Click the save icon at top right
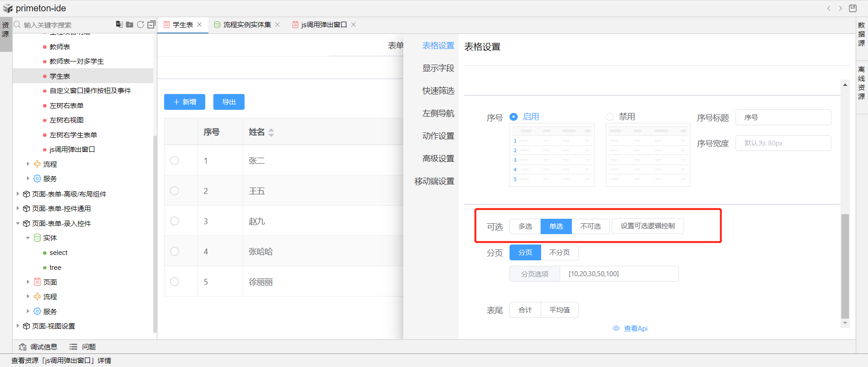 (x=853, y=8)
